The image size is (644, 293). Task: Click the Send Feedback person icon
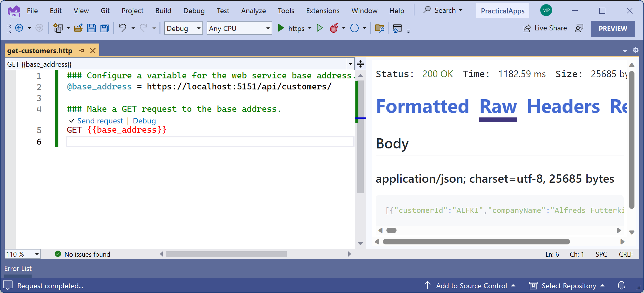[579, 28]
